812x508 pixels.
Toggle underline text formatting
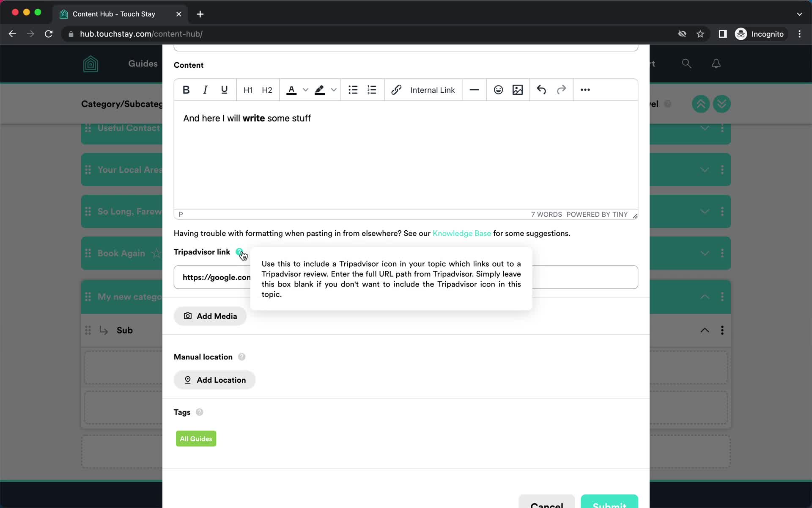tap(225, 90)
